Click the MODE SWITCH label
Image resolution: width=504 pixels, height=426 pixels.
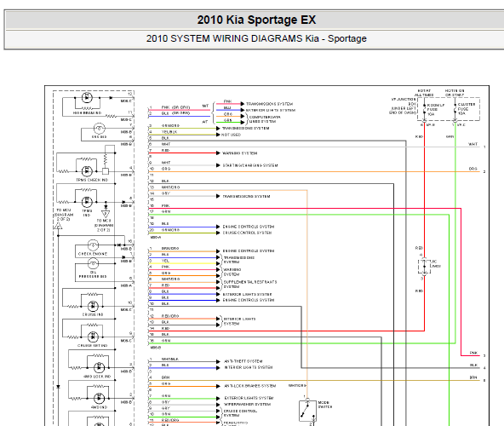(x=325, y=405)
